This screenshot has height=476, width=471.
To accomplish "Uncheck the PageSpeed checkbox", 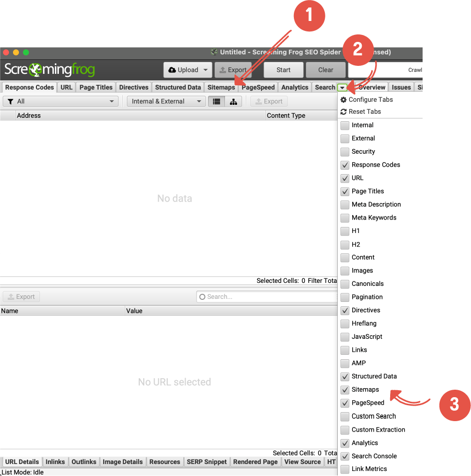I will coord(345,403).
